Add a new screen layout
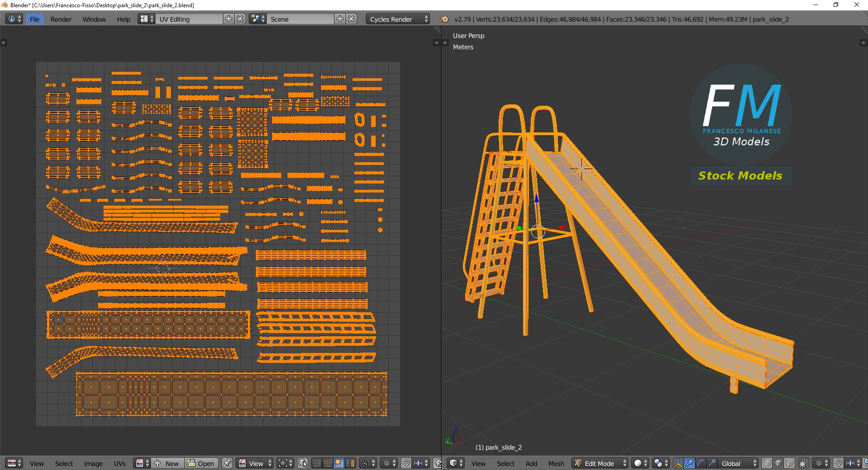Image resolution: width=868 pixels, height=470 pixels. click(x=229, y=19)
